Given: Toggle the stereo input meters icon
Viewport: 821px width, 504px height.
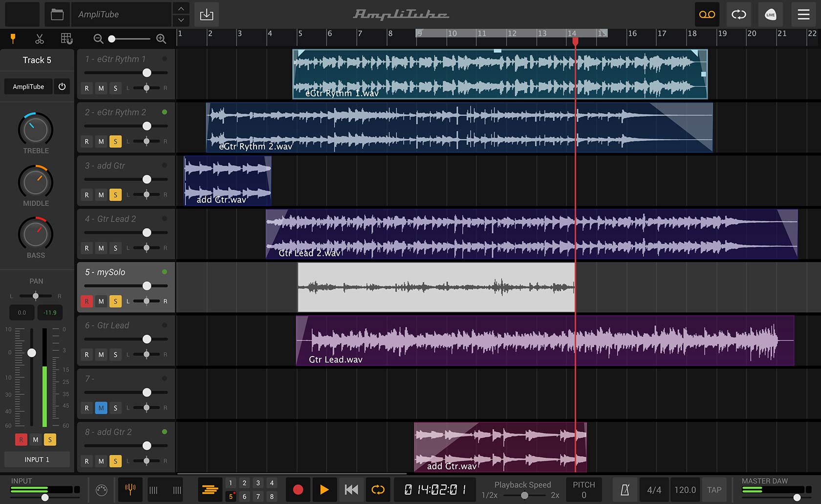Looking at the screenshot, I should click(x=165, y=490).
